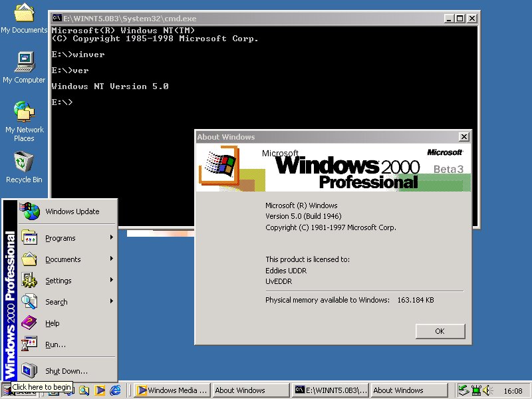Launch Windows Media Player from Quick Launch
The width and height of the screenshot is (532, 399).
click(x=100, y=390)
